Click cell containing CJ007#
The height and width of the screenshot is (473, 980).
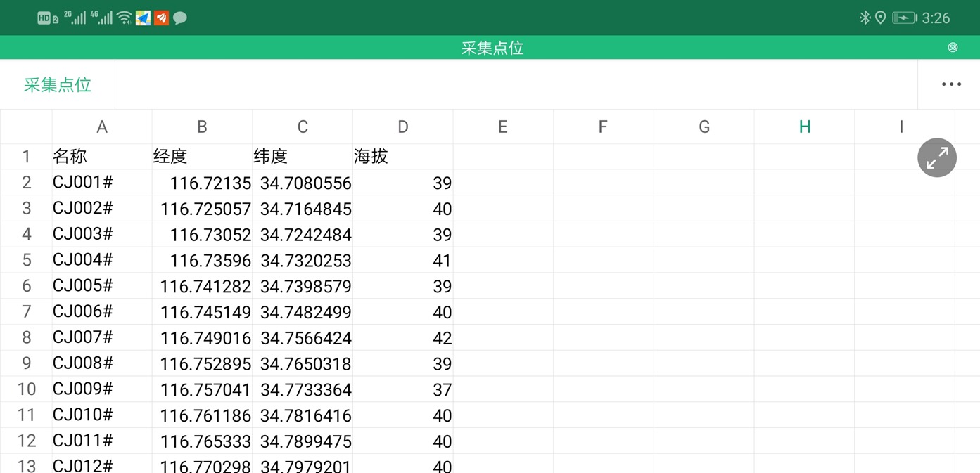tap(102, 337)
